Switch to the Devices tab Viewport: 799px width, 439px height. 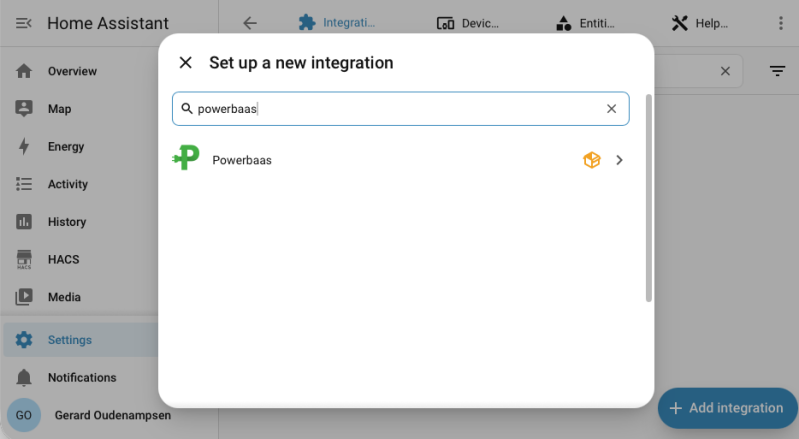coord(468,23)
